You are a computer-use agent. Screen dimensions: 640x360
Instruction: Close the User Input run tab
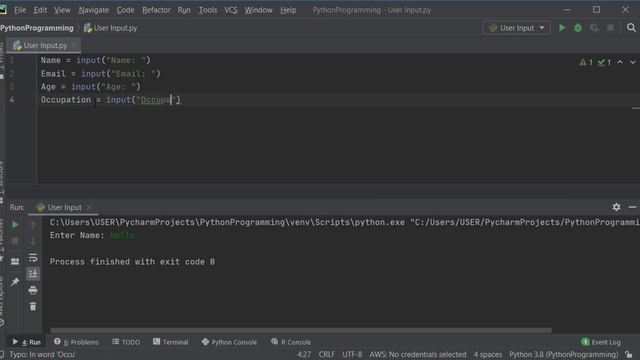click(x=89, y=207)
